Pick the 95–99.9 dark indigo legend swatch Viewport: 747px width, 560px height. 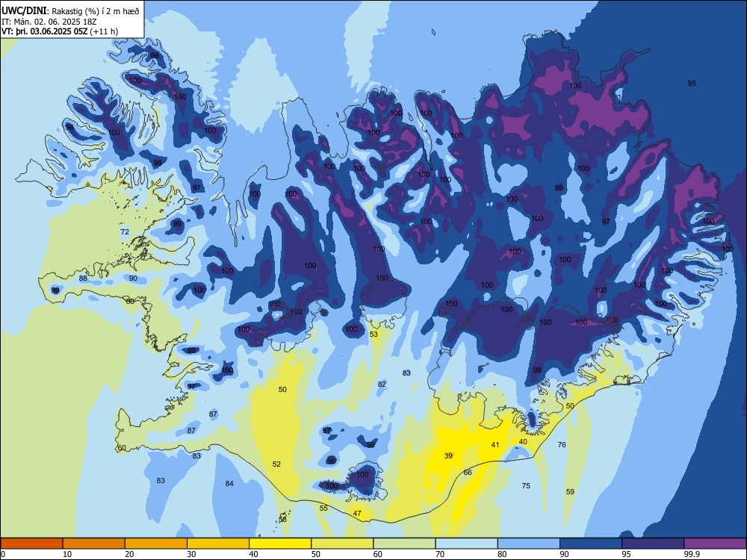653,544
